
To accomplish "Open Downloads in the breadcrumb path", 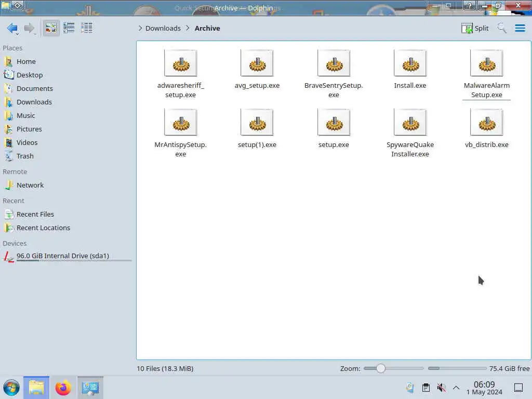I will 163,28.
